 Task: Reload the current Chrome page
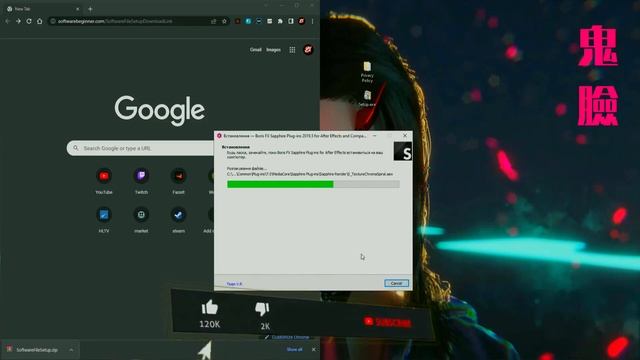coord(29,21)
